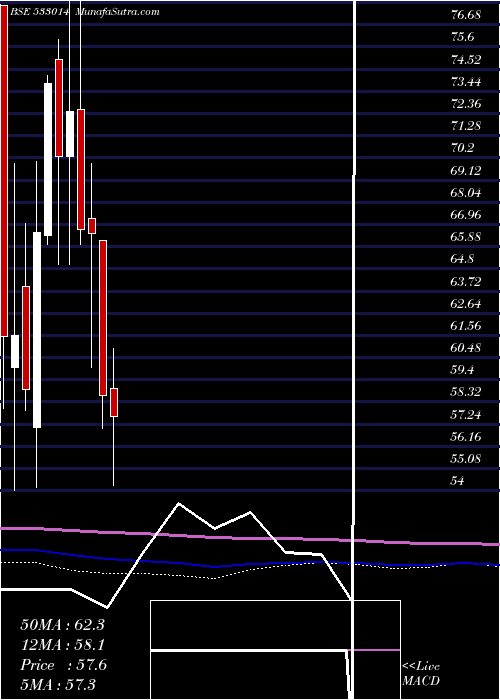
Task: Click the 55.08 price axis label
Action: (466, 458)
